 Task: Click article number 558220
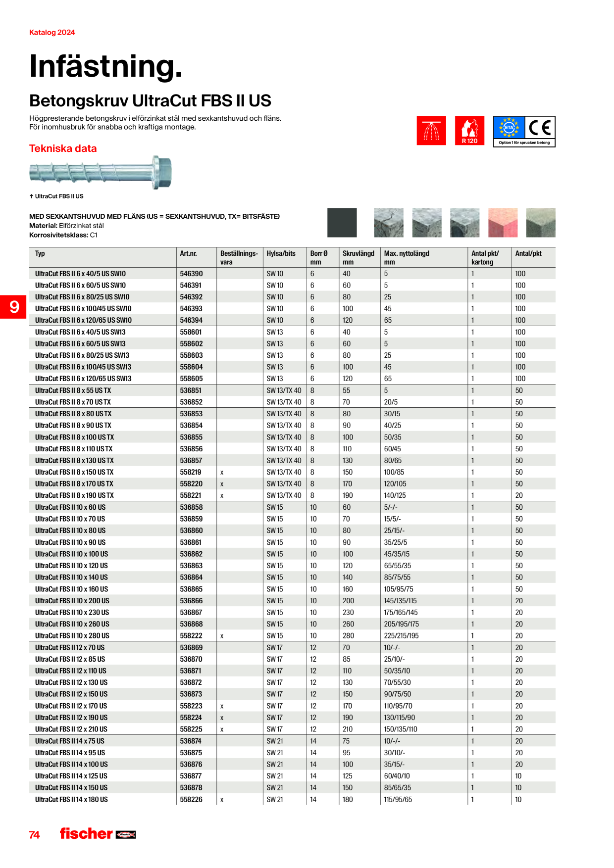tap(191, 484)
